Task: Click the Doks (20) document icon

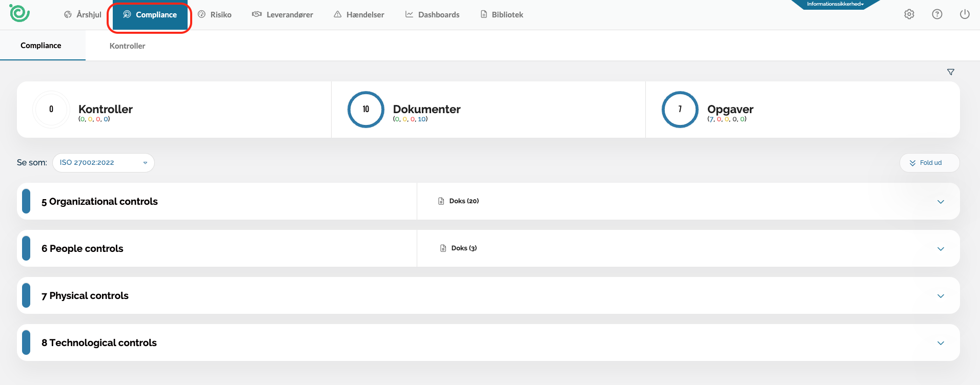Action: click(441, 201)
